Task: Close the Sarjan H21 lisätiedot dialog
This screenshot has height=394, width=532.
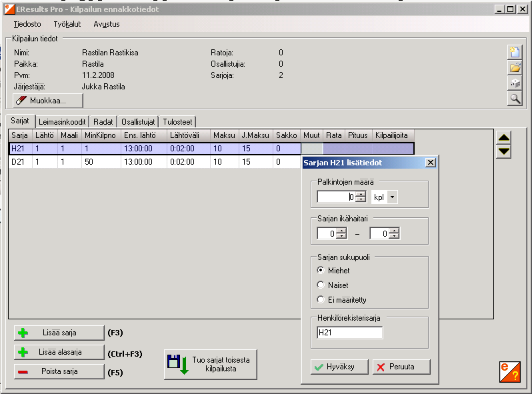Action: tap(430, 163)
